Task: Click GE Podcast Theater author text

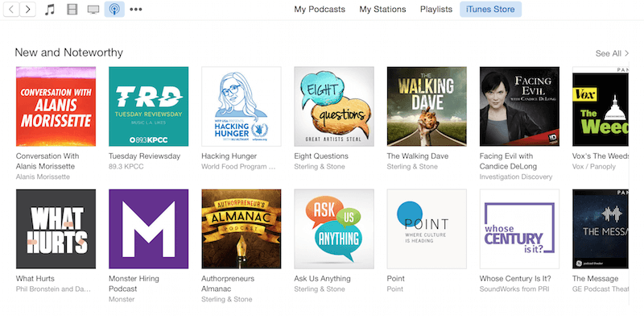Action: tap(601, 289)
